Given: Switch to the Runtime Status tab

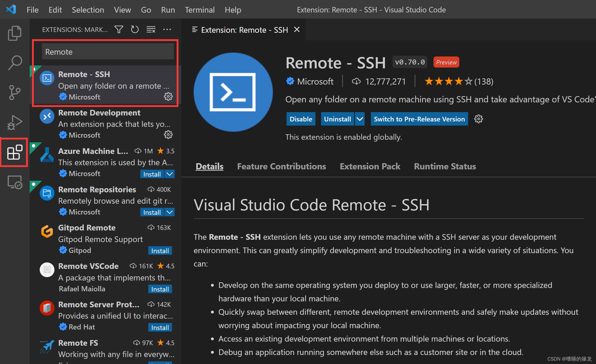Looking at the screenshot, I should pyautogui.click(x=445, y=167).
